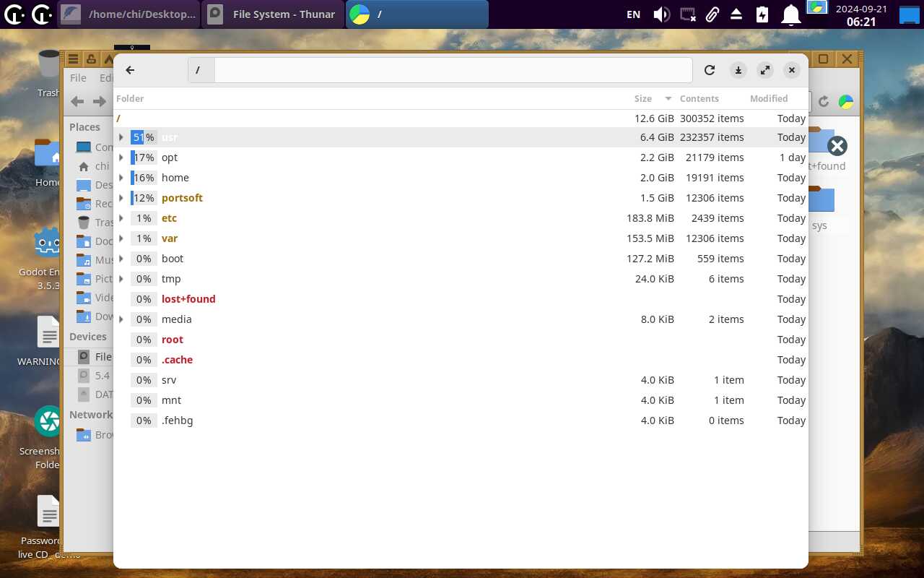Click the 51% usage bar for usr

pos(144,137)
